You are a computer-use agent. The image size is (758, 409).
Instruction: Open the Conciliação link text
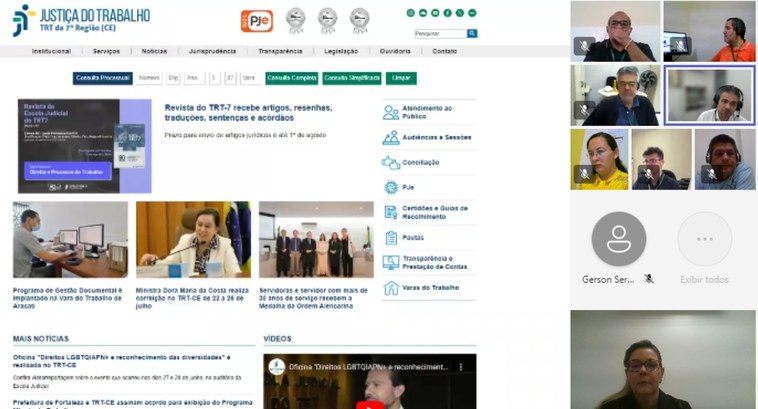(x=421, y=162)
